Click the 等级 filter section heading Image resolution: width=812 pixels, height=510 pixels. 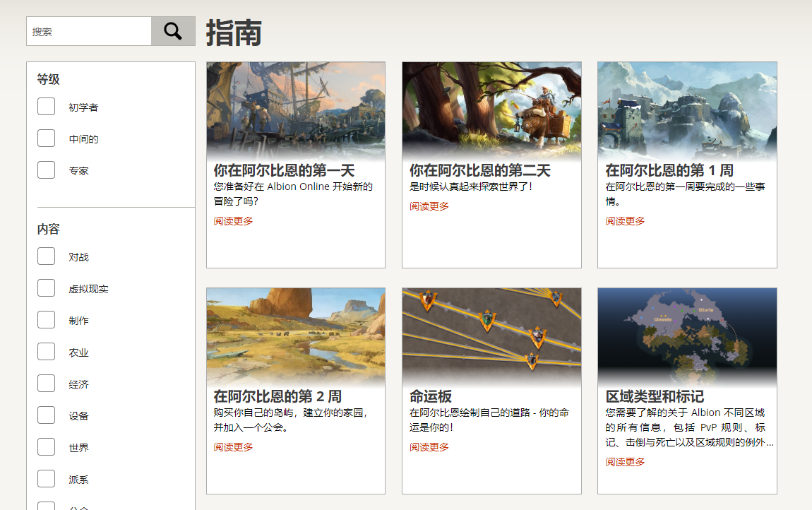coord(48,79)
